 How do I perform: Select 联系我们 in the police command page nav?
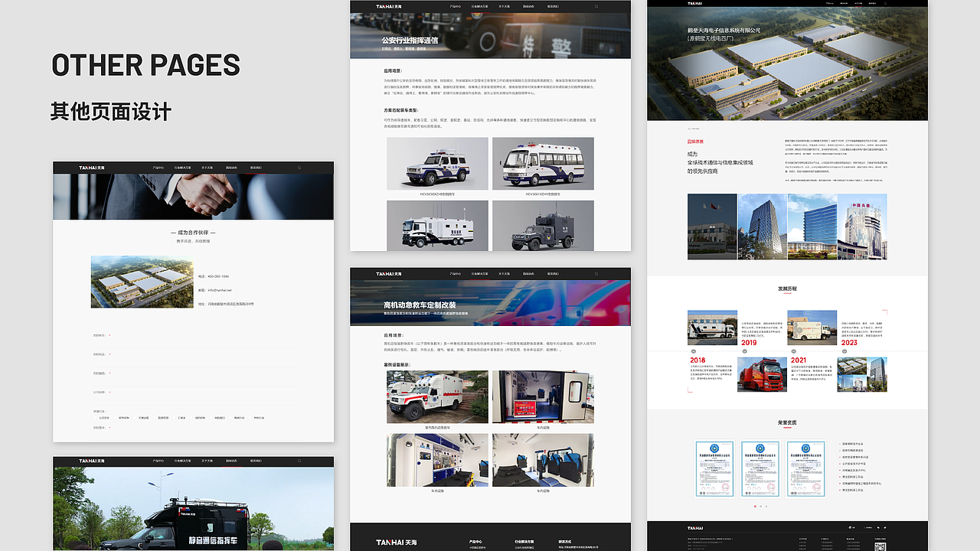553,6
